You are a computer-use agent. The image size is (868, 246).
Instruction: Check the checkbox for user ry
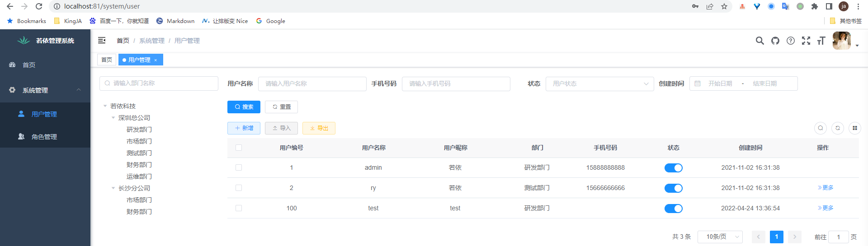coord(239,188)
